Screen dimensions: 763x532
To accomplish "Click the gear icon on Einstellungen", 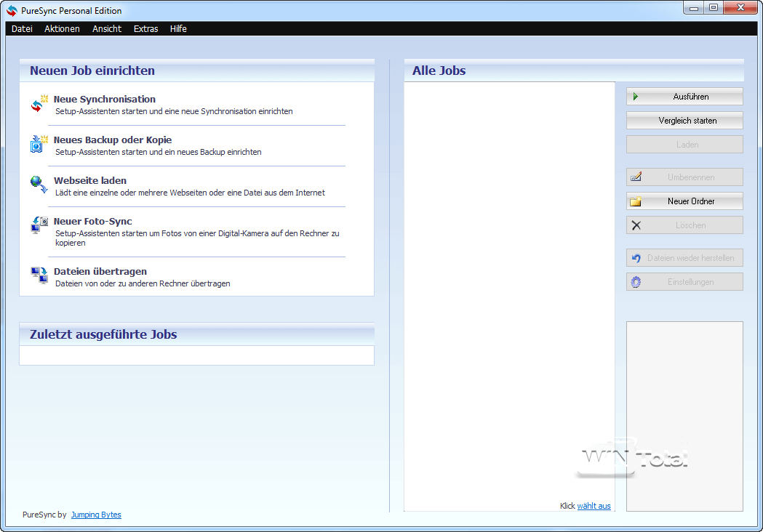I will (636, 281).
